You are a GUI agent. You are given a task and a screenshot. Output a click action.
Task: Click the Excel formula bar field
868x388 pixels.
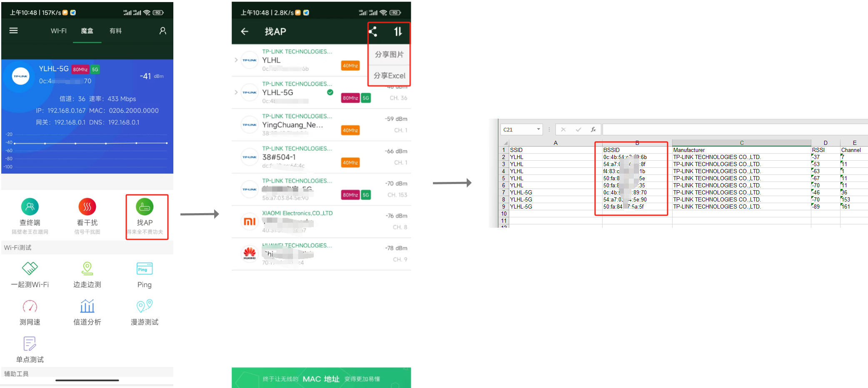(x=735, y=129)
